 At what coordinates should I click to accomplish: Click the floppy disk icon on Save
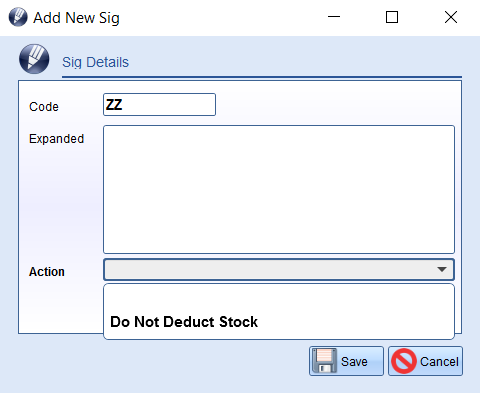324,361
